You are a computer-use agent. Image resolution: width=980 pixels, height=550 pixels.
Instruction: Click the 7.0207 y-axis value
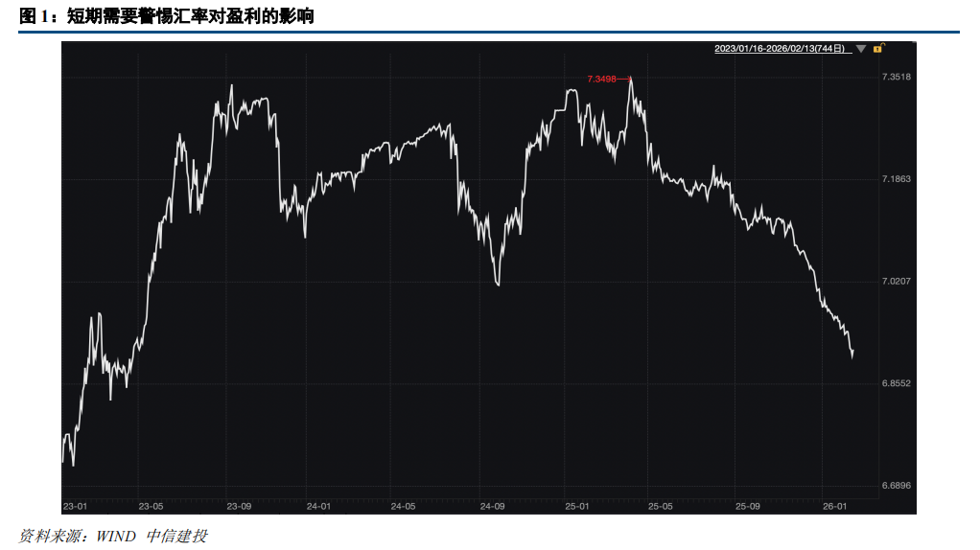click(x=896, y=281)
